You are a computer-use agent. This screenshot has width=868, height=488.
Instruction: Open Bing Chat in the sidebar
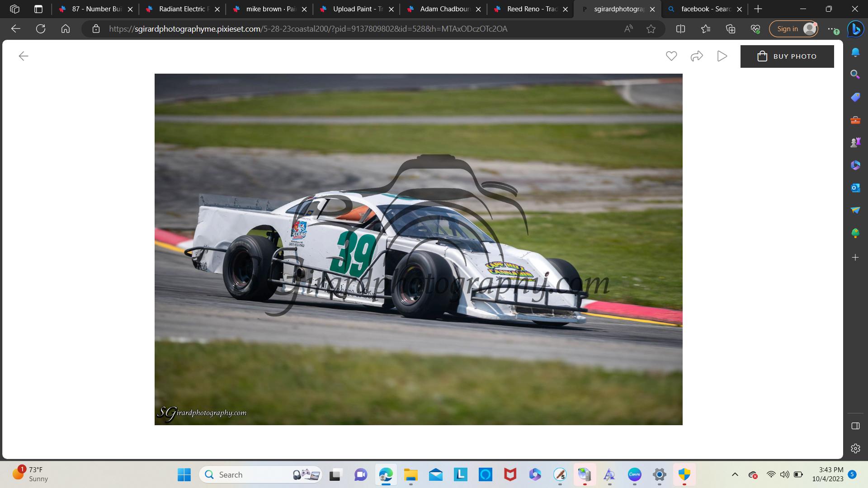pyautogui.click(x=855, y=29)
